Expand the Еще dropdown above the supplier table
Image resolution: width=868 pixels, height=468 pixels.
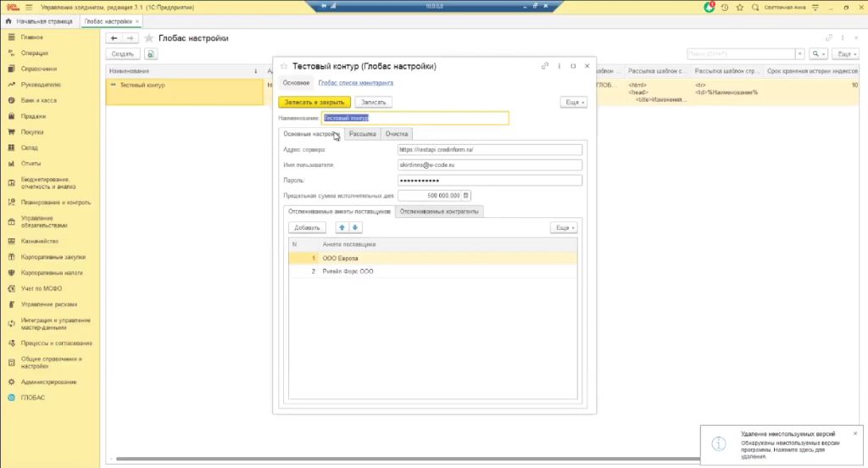(x=563, y=227)
